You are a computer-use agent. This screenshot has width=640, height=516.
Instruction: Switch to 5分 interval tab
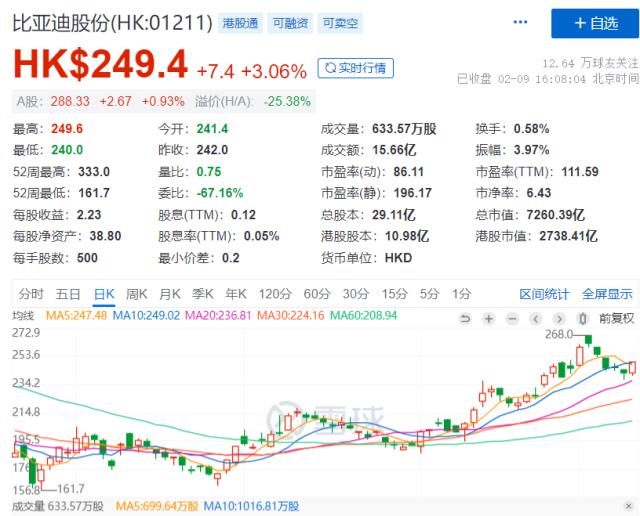(429, 294)
